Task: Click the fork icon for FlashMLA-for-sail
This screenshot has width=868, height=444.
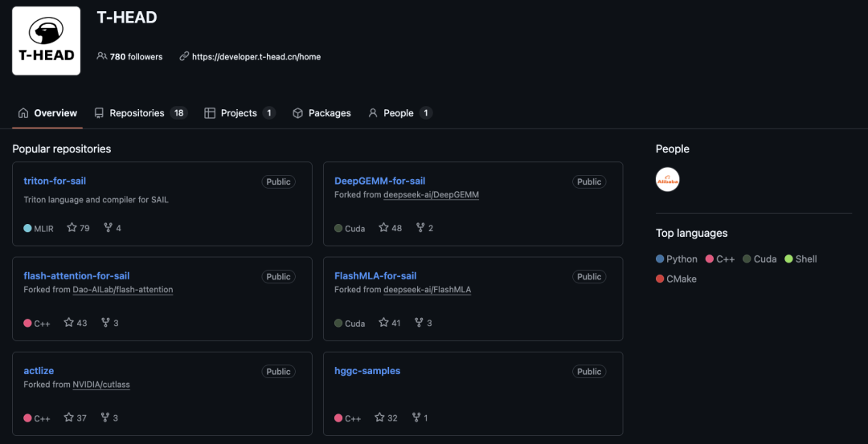Action: click(420, 322)
